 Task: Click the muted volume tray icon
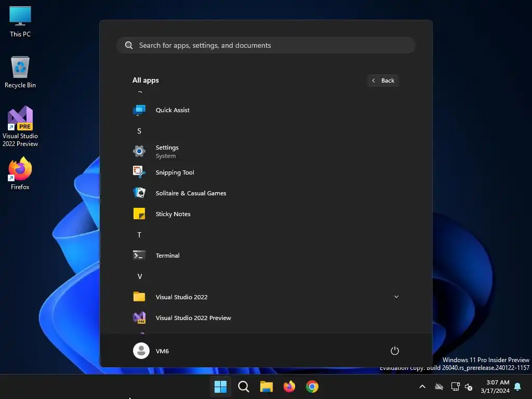click(x=469, y=387)
